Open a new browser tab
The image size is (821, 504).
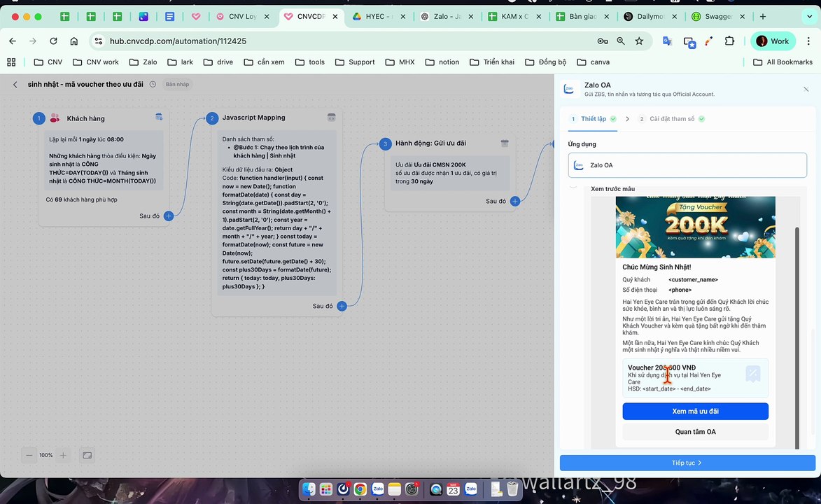(x=763, y=16)
